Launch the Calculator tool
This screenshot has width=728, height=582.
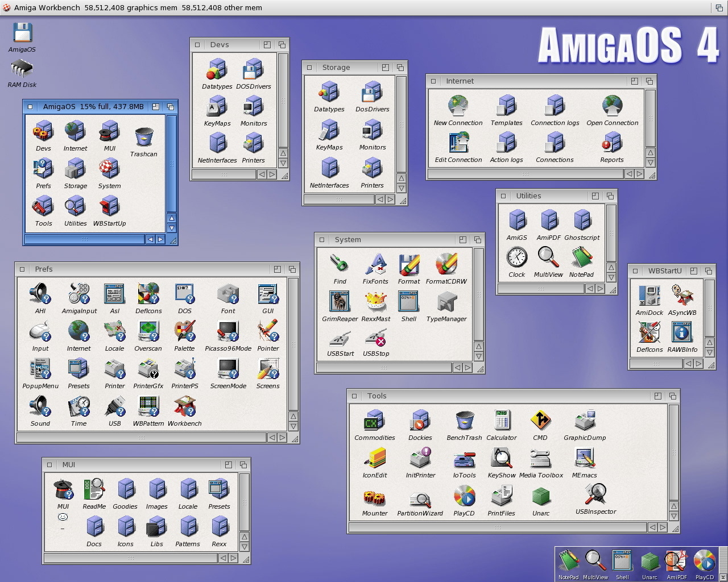[501, 421]
